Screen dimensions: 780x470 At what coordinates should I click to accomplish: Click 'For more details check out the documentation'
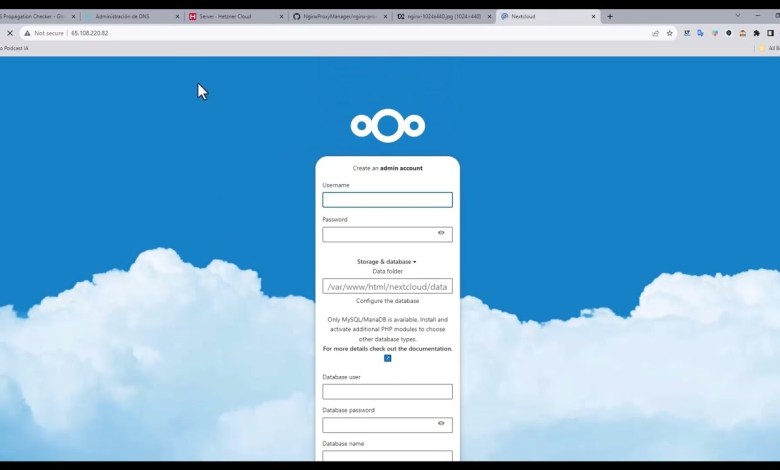(388, 349)
